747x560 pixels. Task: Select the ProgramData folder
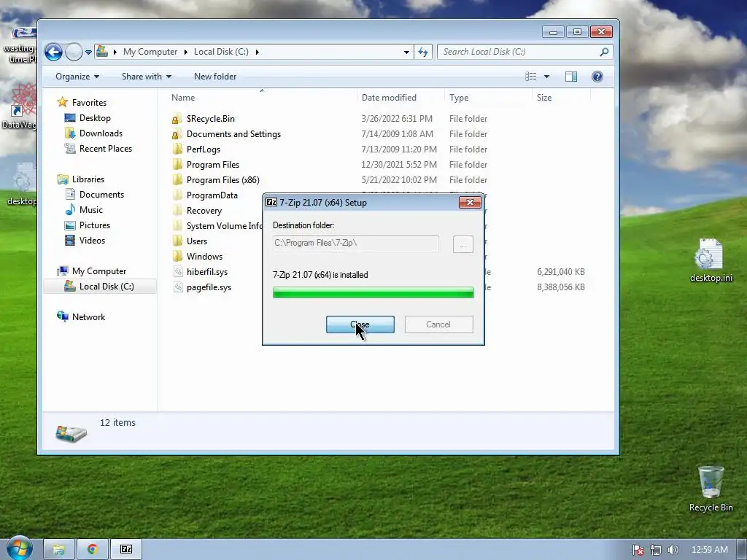(x=212, y=195)
